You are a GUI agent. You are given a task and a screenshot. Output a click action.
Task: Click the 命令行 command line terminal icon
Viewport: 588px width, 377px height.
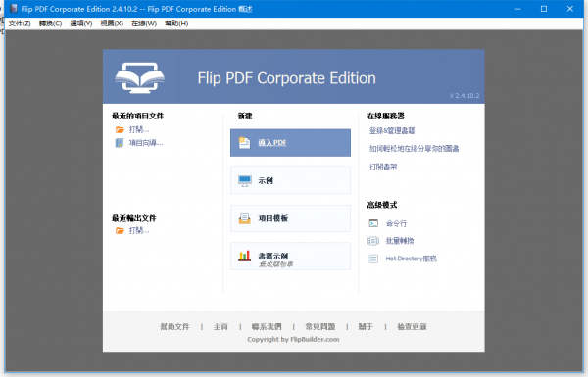(x=373, y=223)
